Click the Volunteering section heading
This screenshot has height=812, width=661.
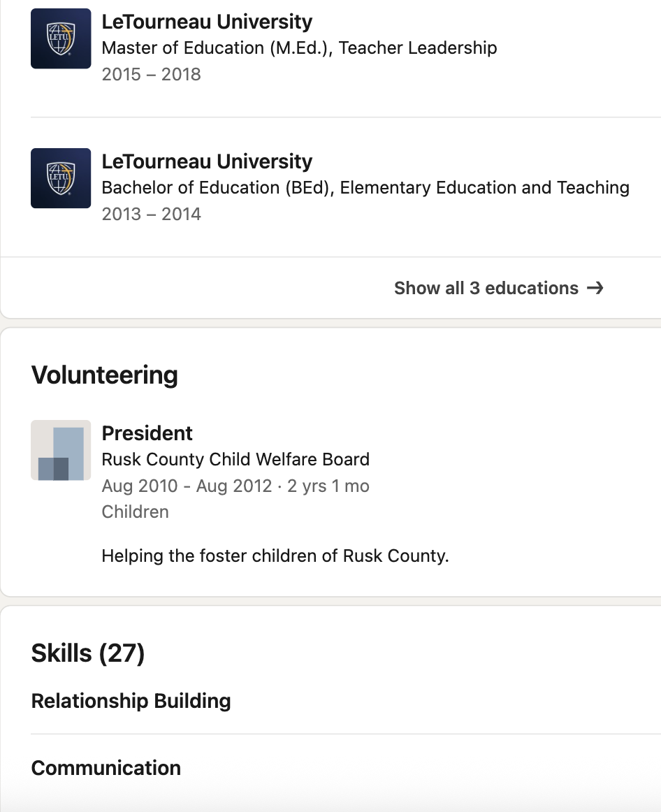click(105, 375)
